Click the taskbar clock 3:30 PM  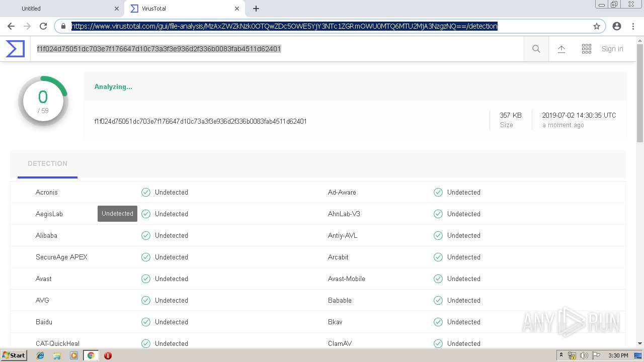coord(618,355)
